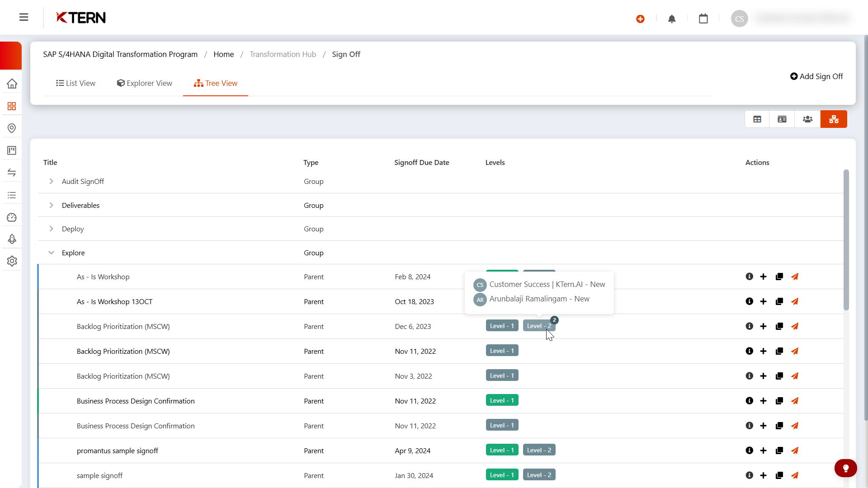
Task: Click info icon for promantus sample signoff
Action: pyautogui.click(x=750, y=450)
